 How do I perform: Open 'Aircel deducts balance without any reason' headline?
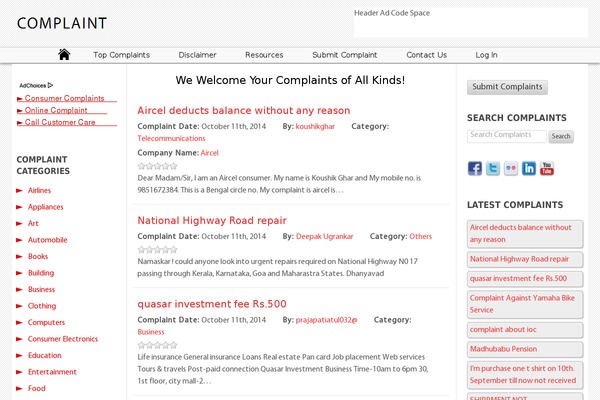244,111
